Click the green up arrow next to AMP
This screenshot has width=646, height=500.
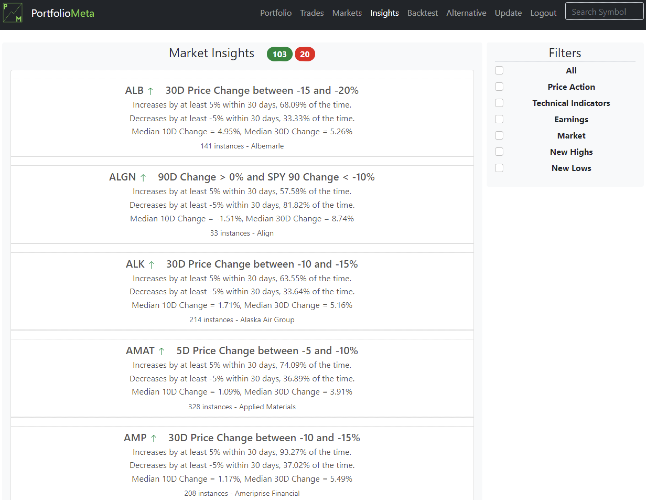tap(153, 438)
